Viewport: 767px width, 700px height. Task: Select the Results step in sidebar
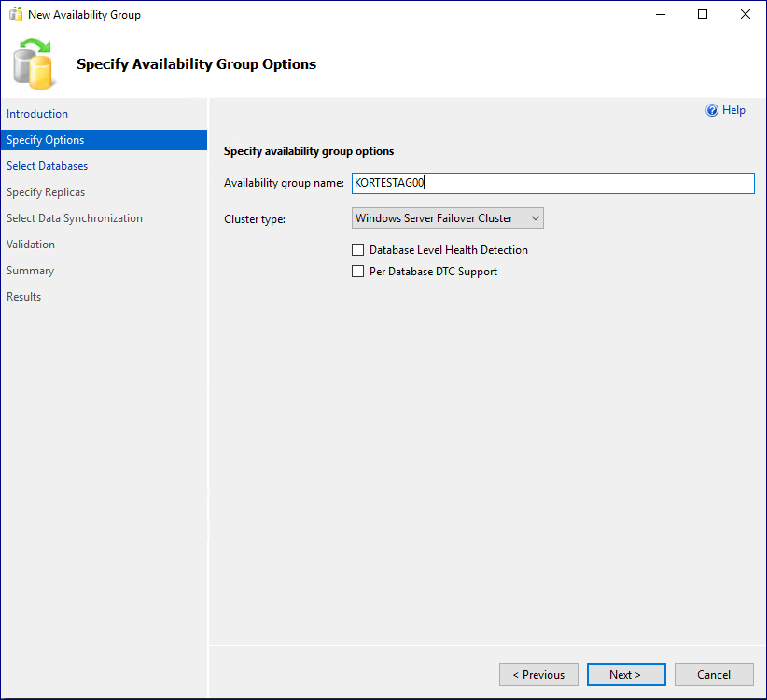tap(23, 297)
